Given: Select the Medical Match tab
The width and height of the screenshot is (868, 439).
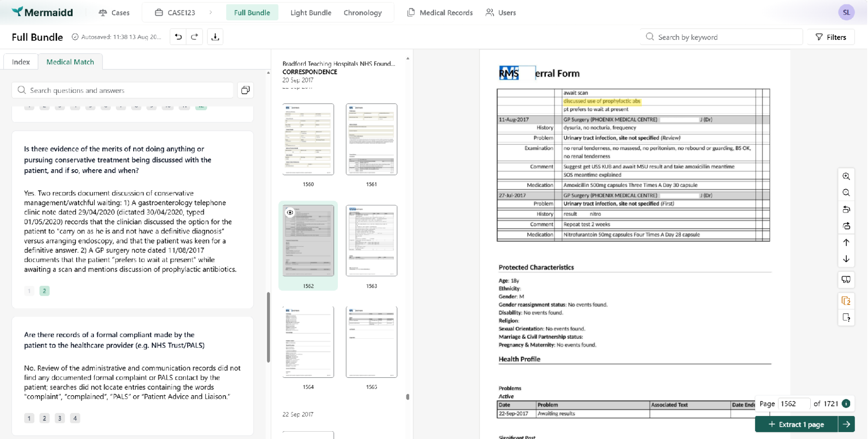Looking at the screenshot, I should [x=70, y=62].
